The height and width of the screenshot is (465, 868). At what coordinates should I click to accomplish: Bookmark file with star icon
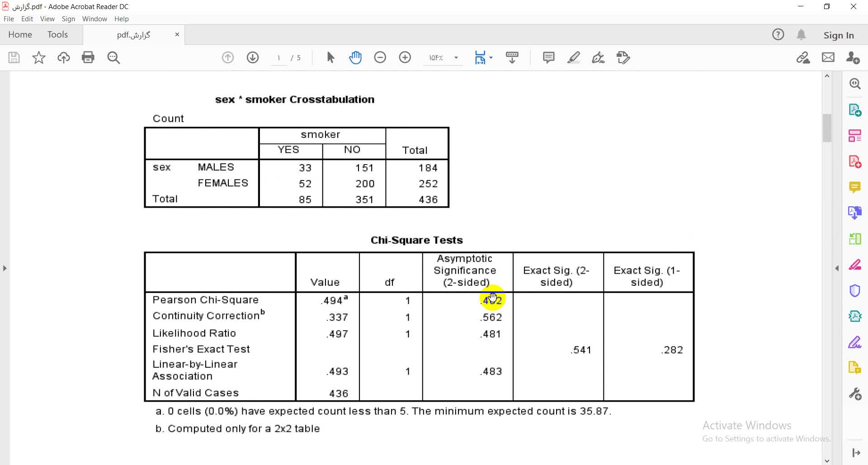[x=39, y=57]
